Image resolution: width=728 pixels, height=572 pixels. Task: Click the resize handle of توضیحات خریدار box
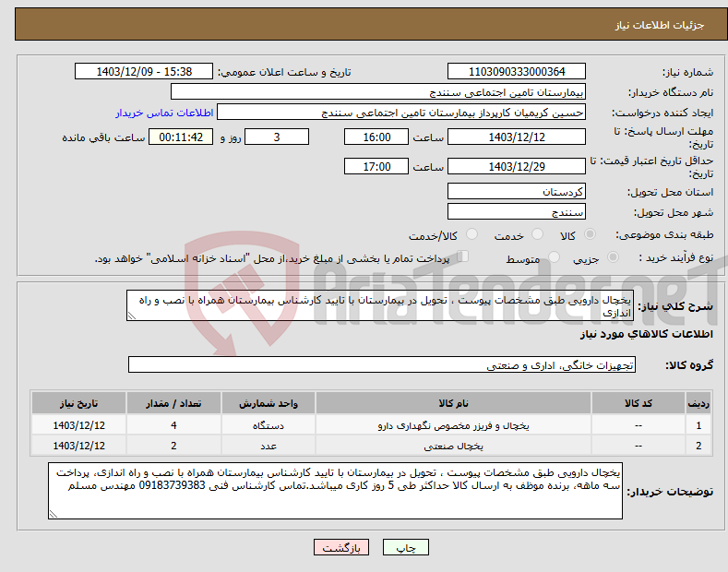(x=54, y=515)
